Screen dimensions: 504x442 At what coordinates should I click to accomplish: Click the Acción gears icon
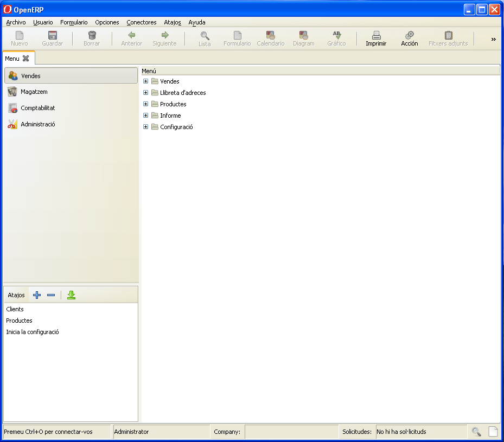(x=410, y=35)
